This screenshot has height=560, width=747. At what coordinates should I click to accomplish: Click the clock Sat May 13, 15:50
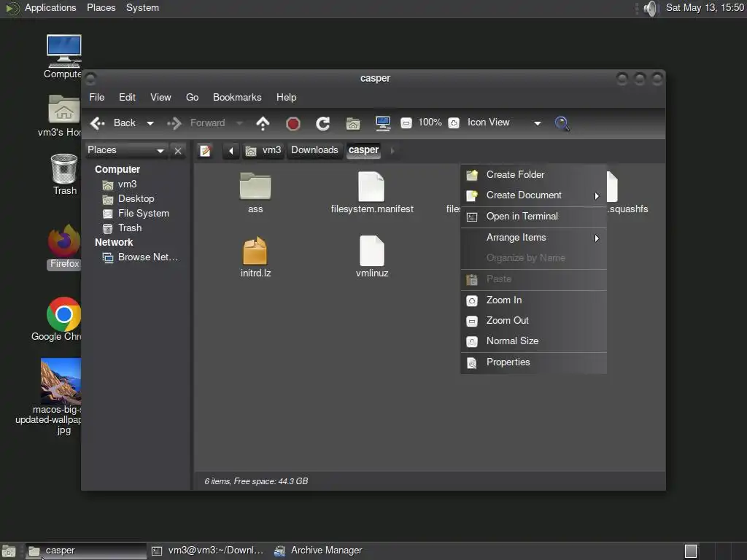pos(704,8)
